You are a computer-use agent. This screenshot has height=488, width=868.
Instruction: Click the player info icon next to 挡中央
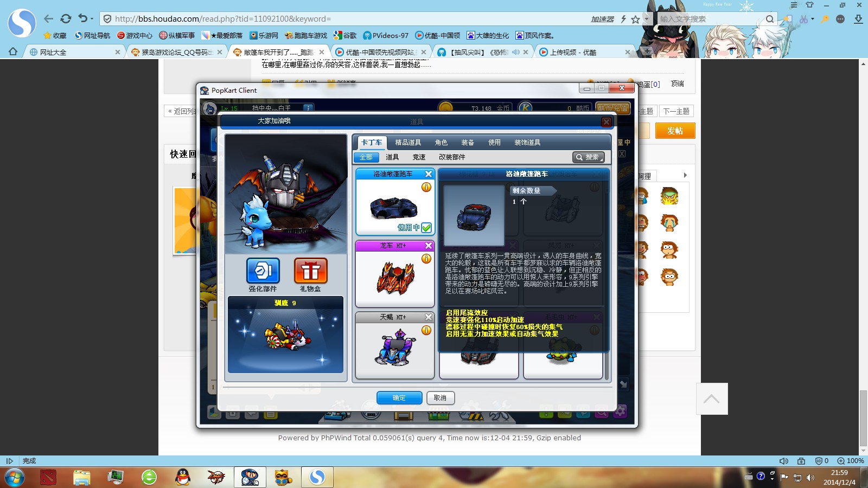coord(308,108)
